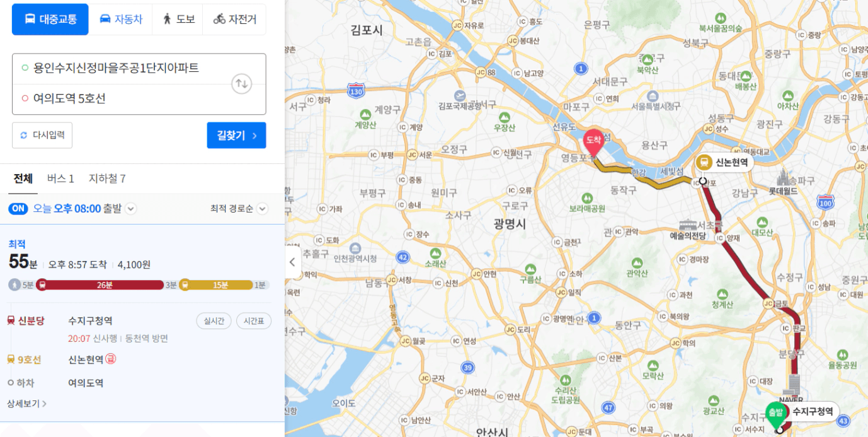
Task: Click the 인천광역시청 icon on map
Action: pos(355,249)
